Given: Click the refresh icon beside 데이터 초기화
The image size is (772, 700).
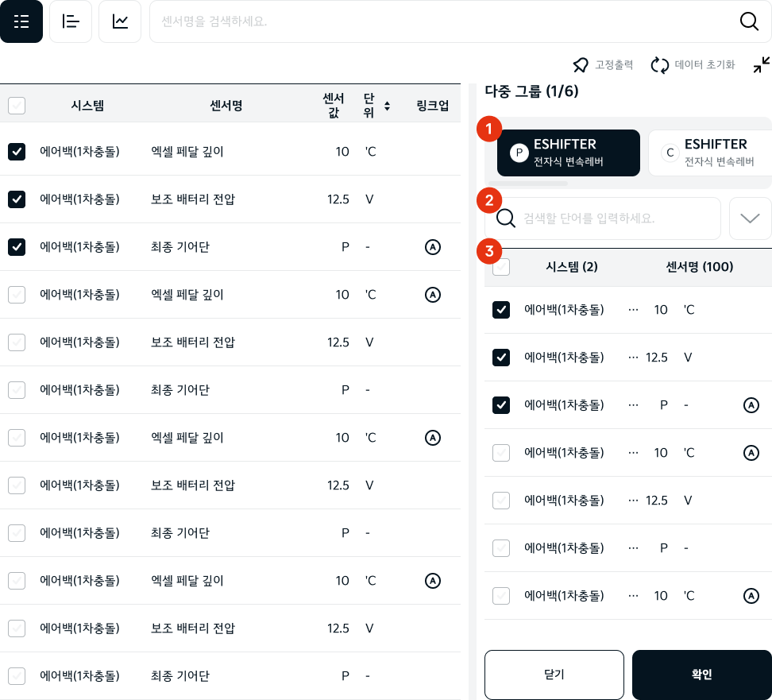Looking at the screenshot, I should pos(660,64).
